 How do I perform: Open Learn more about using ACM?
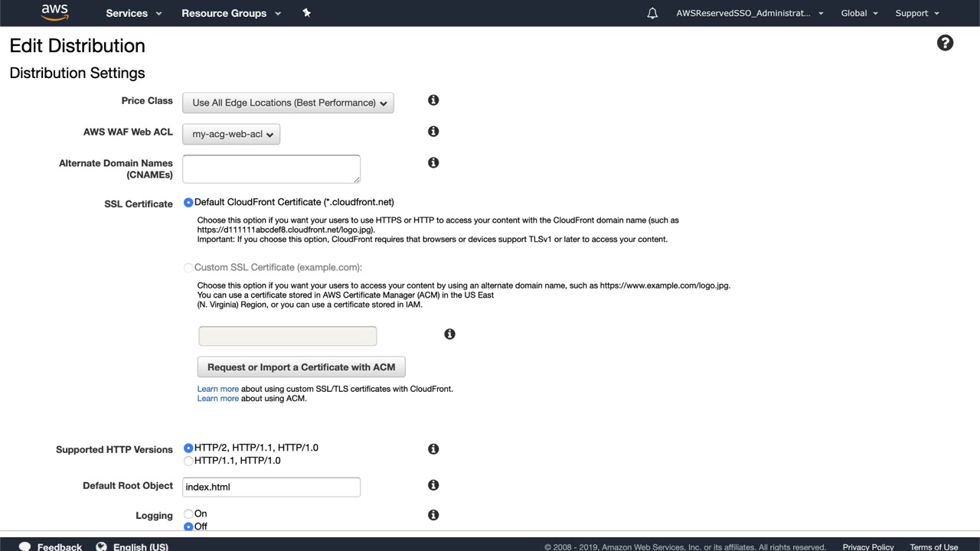point(218,399)
